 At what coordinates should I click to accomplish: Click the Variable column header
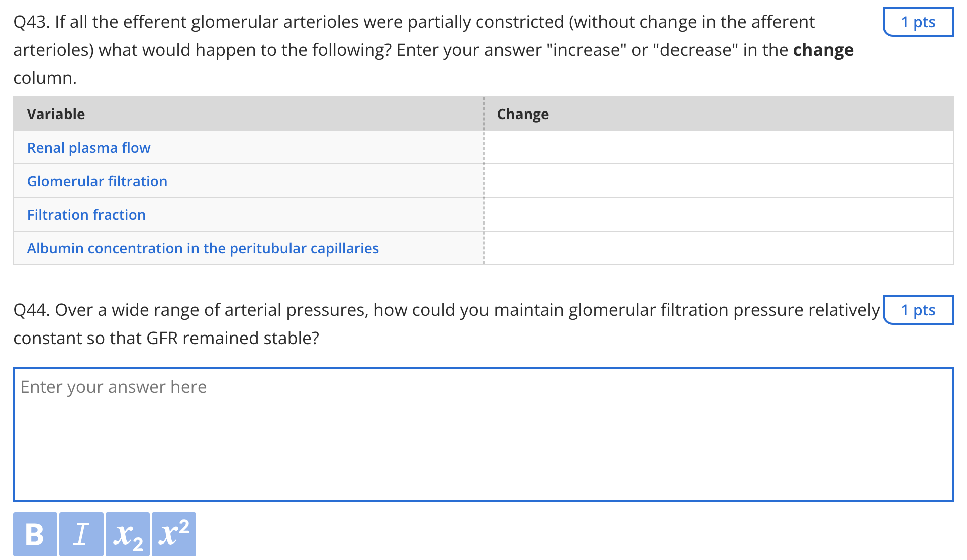coord(56,114)
